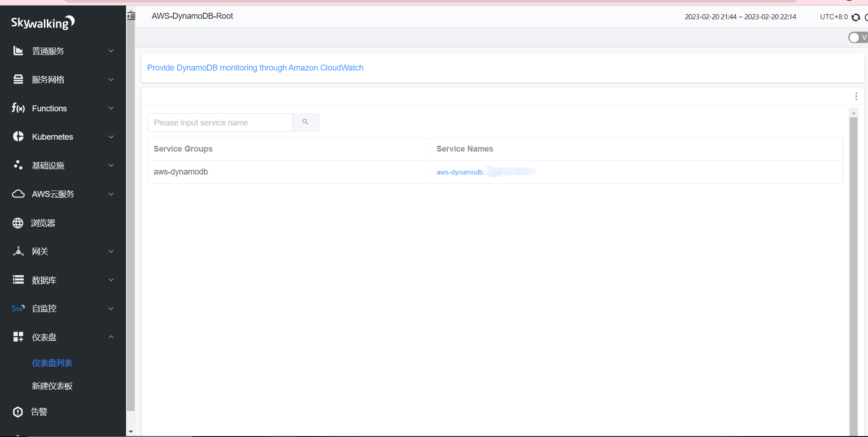
Task: Click the 浏览器 globe icon
Action: (x=18, y=223)
